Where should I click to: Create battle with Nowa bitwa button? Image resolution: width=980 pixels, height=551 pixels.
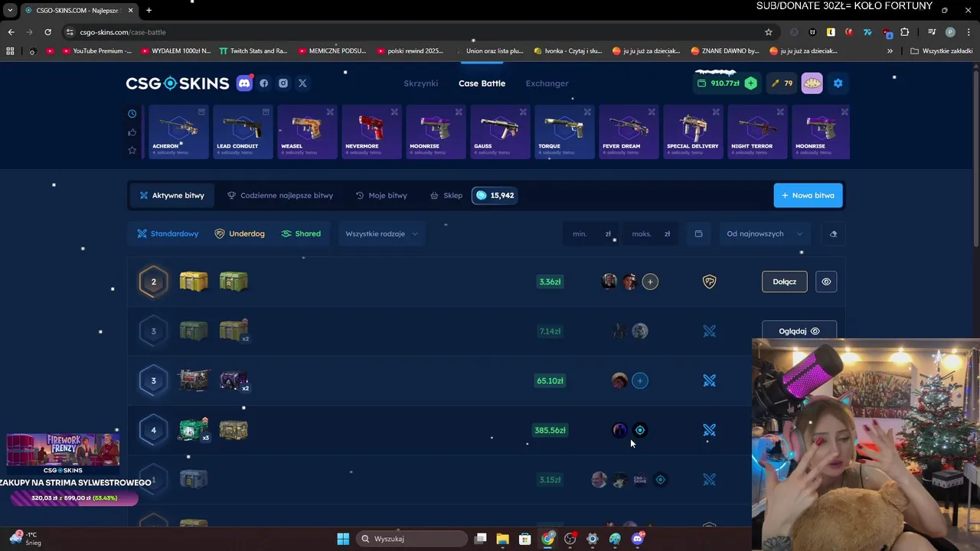coord(808,195)
